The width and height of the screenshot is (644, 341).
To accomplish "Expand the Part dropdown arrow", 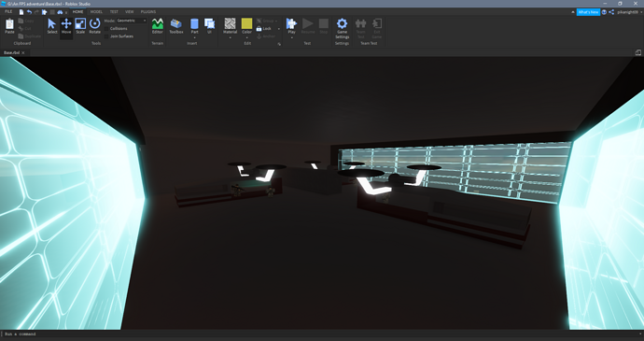I will pos(194,38).
